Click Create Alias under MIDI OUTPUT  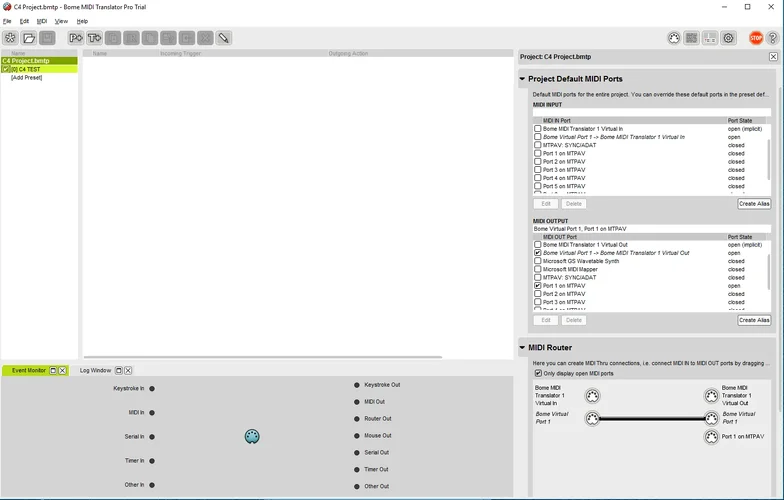[x=754, y=320]
